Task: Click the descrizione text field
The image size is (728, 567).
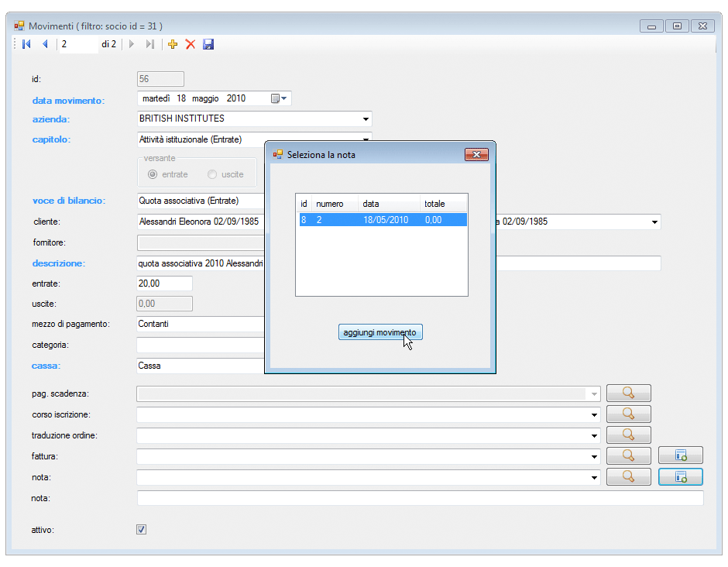Action: click(201, 263)
